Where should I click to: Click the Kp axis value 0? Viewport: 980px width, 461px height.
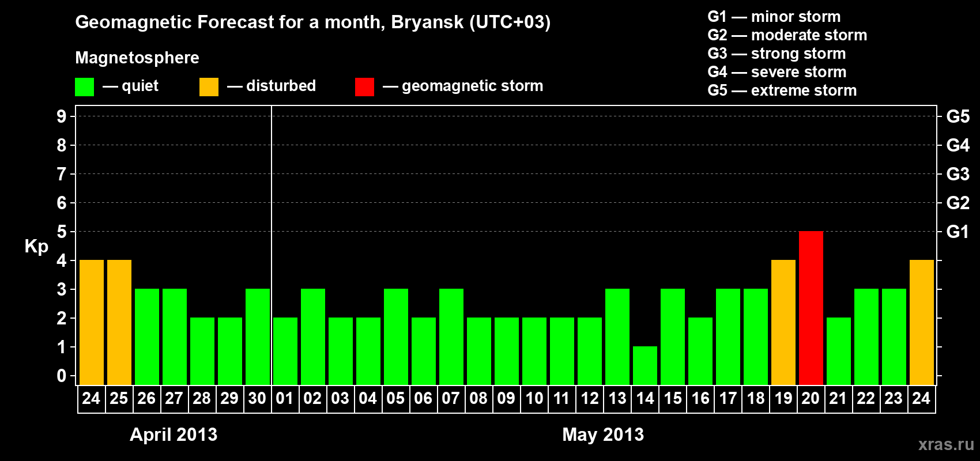(62, 376)
